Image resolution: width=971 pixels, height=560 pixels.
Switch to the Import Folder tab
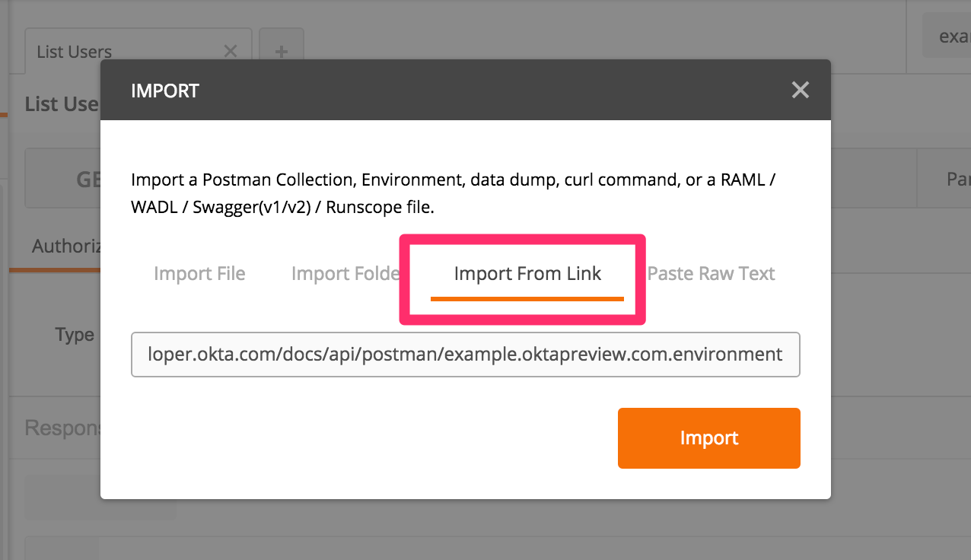[x=345, y=274]
